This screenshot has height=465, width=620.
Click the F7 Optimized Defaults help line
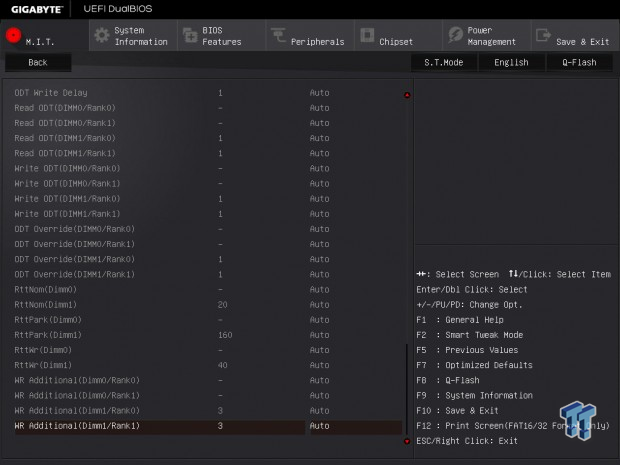(x=474, y=365)
